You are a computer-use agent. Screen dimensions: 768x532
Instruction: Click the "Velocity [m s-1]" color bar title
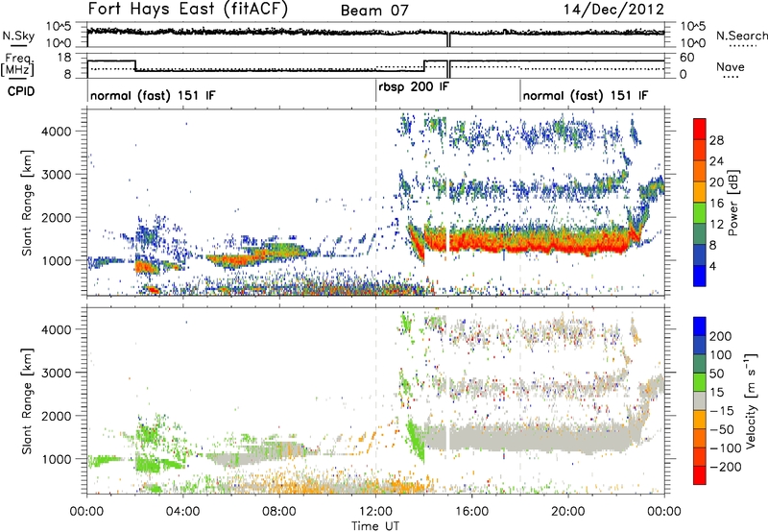point(751,400)
